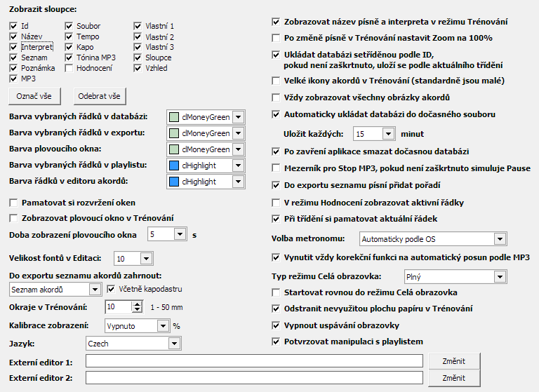Enable Vždy zobrazovat všechny obrázky akordů

coord(276,97)
